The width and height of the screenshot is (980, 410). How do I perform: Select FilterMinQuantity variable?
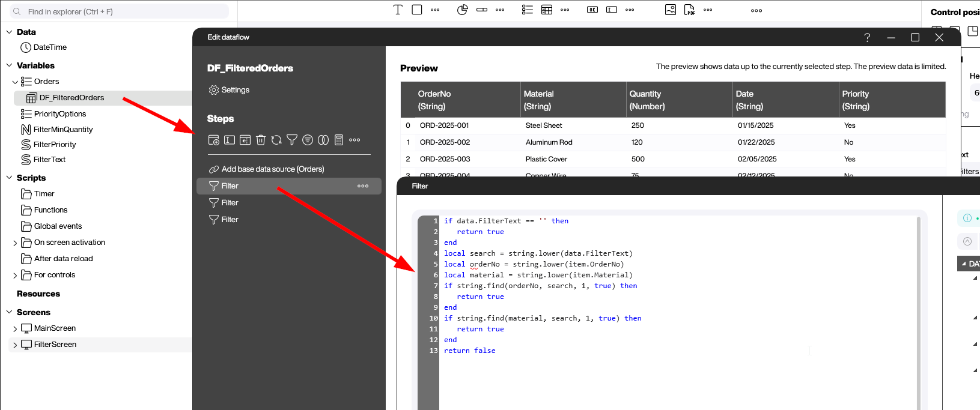(63, 130)
